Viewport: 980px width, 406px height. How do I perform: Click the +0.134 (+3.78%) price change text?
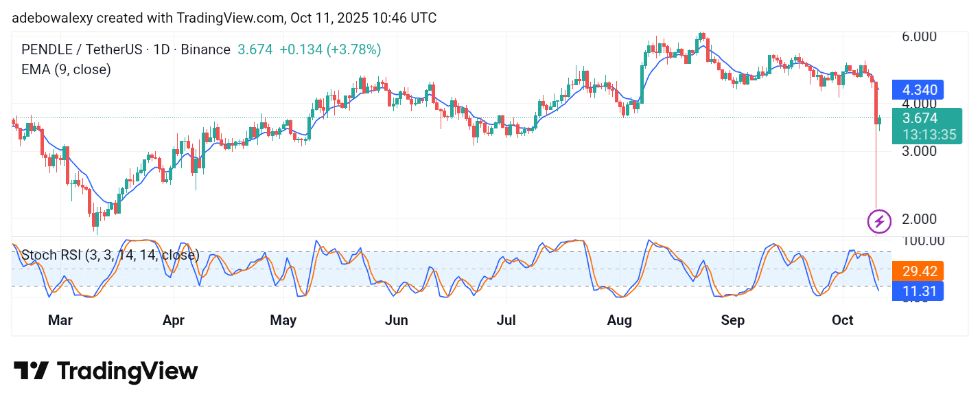coord(330,49)
